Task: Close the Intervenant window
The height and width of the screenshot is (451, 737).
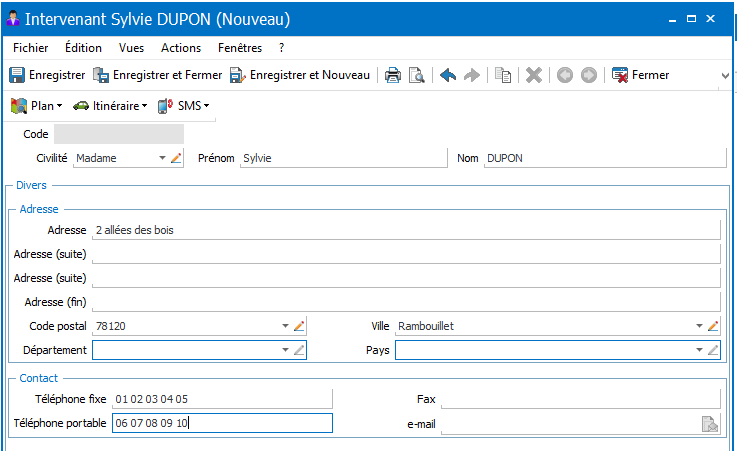Action: pyautogui.click(x=710, y=19)
